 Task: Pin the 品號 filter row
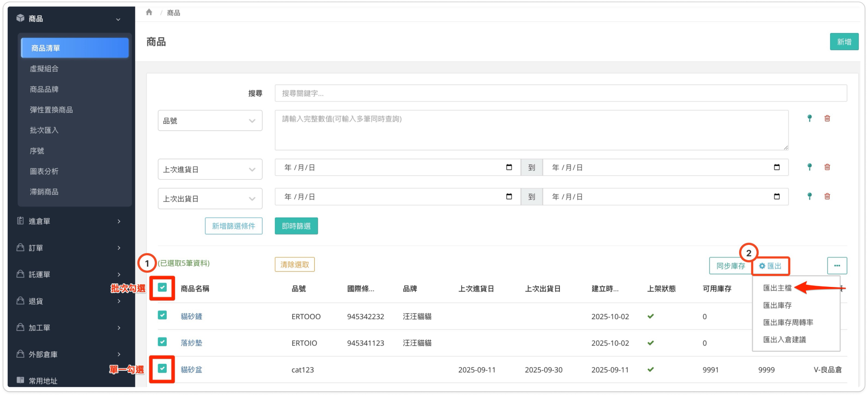[809, 118]
